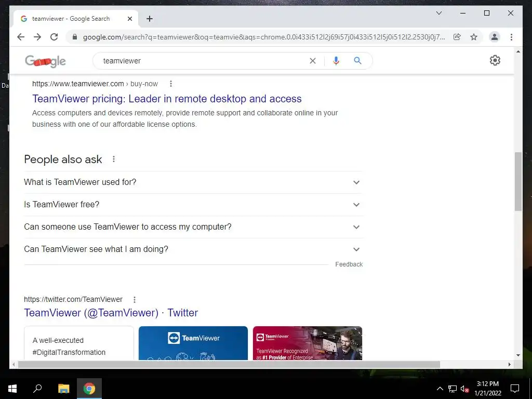The width and height of the screenshot is (532, 399).
Task: Show hidden system tray icons
Action: pyautogui.click(x=440, y=389)
